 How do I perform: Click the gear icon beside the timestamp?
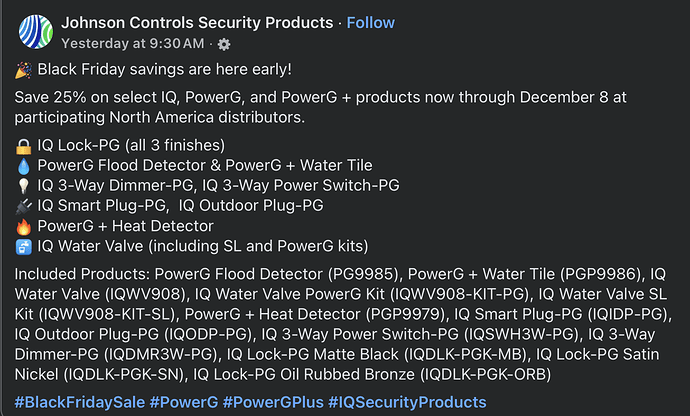point(224,44)
